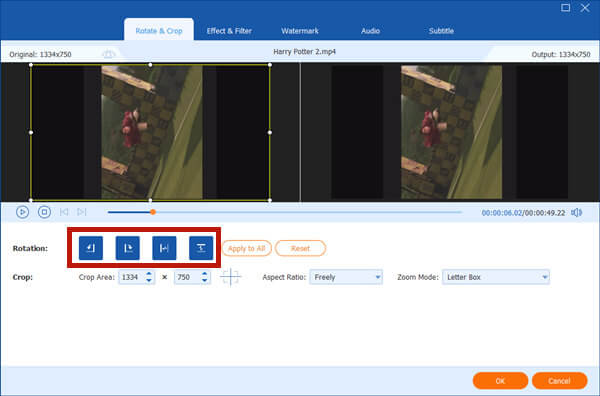Open the Zoom Mode dropdown

tap(496, 277)
